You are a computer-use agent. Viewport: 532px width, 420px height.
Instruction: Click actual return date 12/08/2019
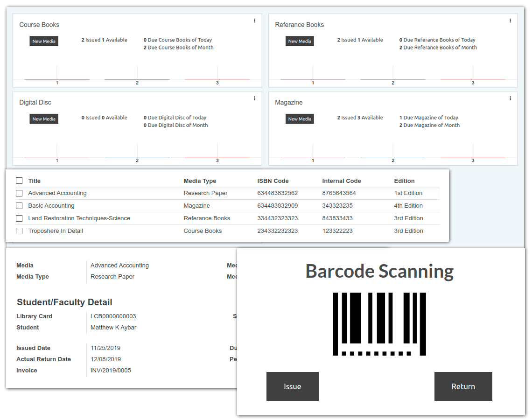point(105,359)
